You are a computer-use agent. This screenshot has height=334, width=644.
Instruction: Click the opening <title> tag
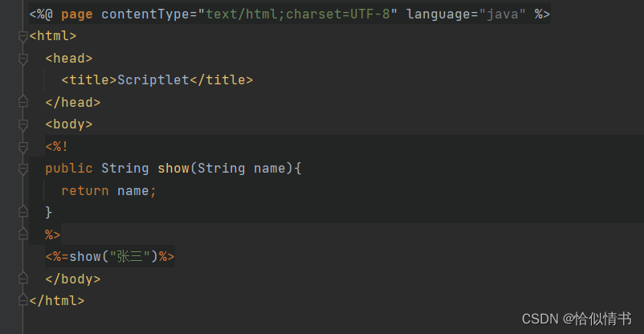click(89, 79)
